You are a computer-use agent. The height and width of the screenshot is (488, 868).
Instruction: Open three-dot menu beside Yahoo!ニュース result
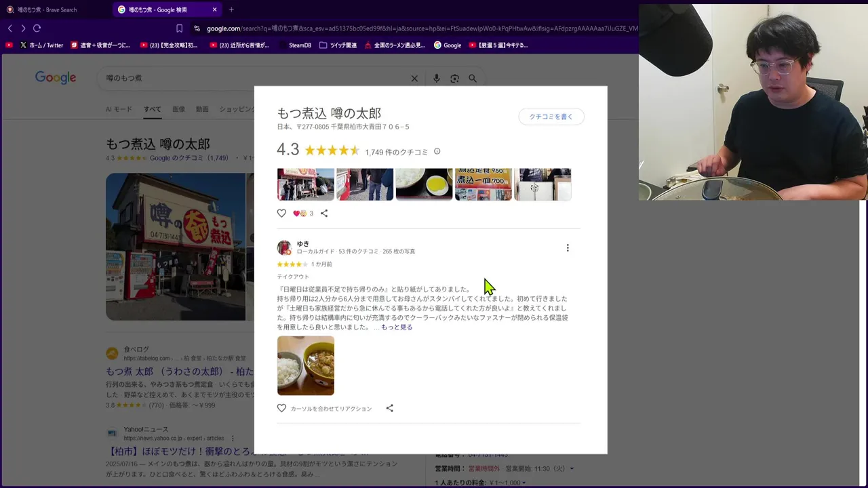(x=233, y=438)
